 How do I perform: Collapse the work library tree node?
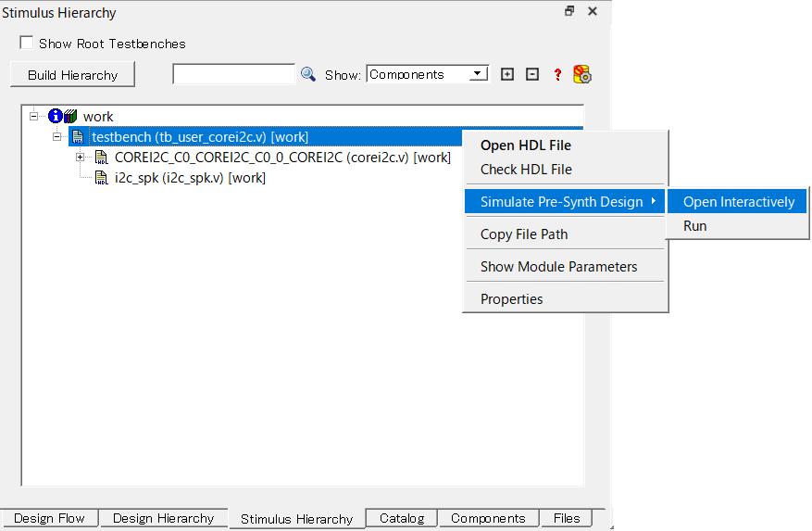point(34,116)
